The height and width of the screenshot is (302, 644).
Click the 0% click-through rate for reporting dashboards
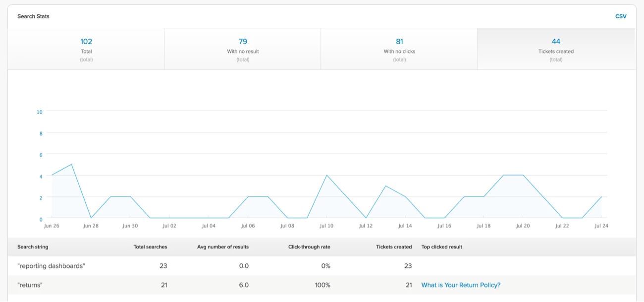pyautogui.click(x=325, y=266)
